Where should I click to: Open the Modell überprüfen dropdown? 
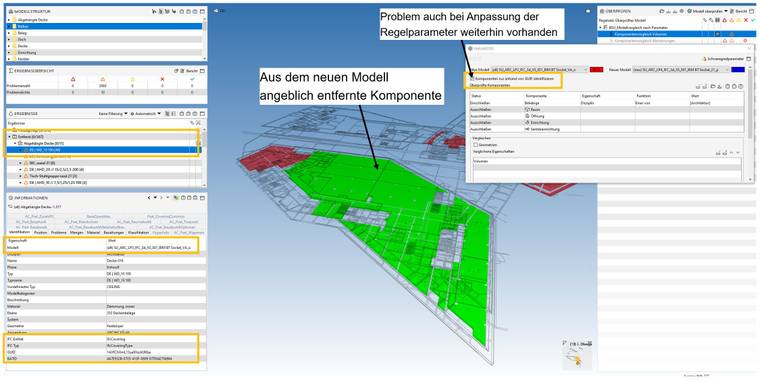(x=706, y=11)
